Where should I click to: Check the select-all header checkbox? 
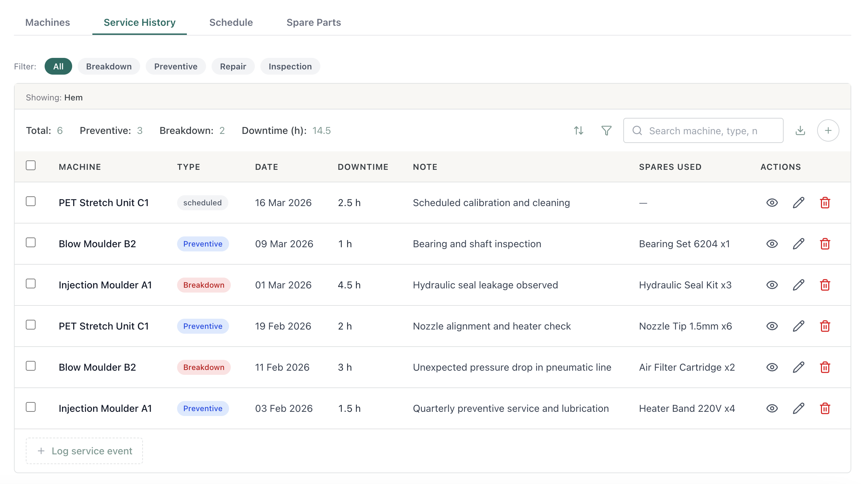[31, 165]
